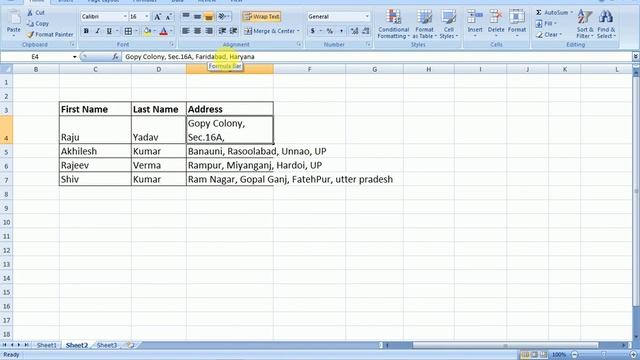
Task: Click the Fill Color paint bucket
Action: point(147,31)
